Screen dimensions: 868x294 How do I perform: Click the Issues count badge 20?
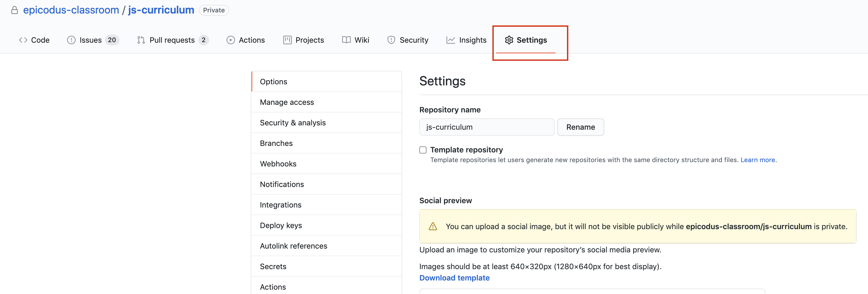(112, 40)
